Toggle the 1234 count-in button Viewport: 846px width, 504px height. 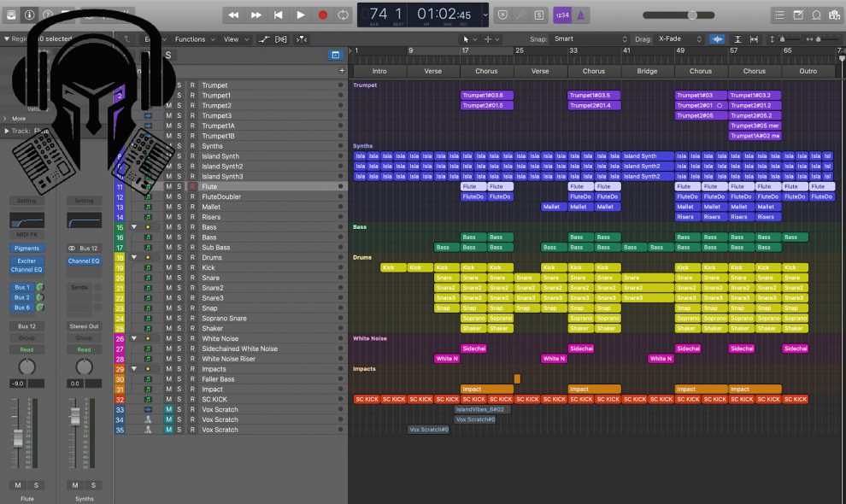pyautogui.click(x=562, y=15)
